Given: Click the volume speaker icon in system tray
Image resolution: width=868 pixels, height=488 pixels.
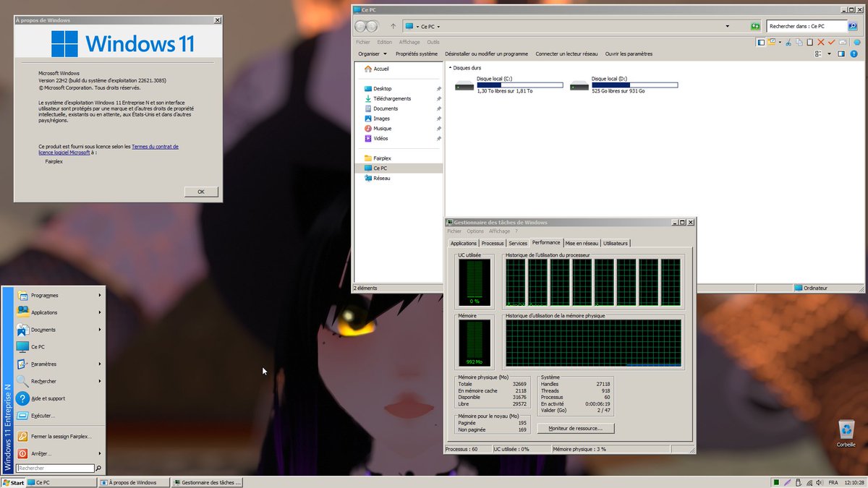Looking at the screenshot, I should pyautogui.click(x=820, y=482).
